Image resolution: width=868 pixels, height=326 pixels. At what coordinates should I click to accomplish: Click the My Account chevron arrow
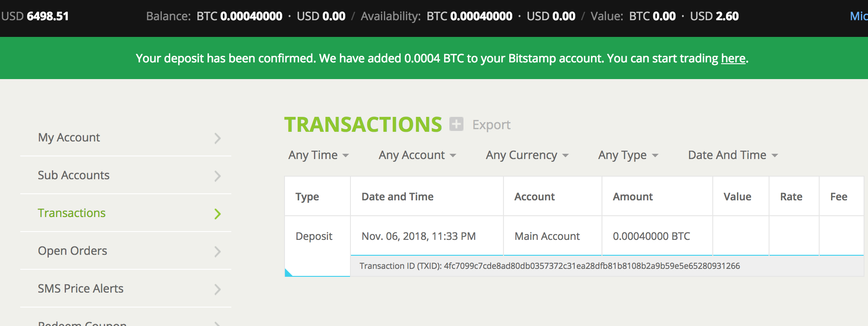click(217, 138)
